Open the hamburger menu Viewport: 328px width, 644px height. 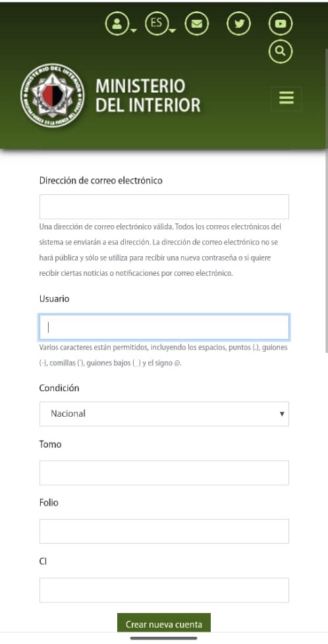point(286,98)
